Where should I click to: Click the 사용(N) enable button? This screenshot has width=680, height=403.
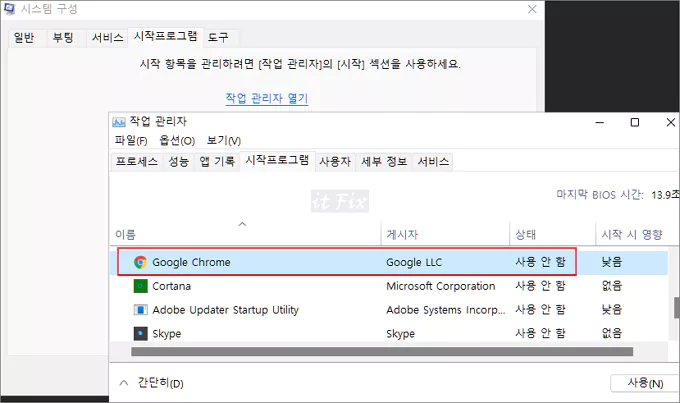pos(645,383)
